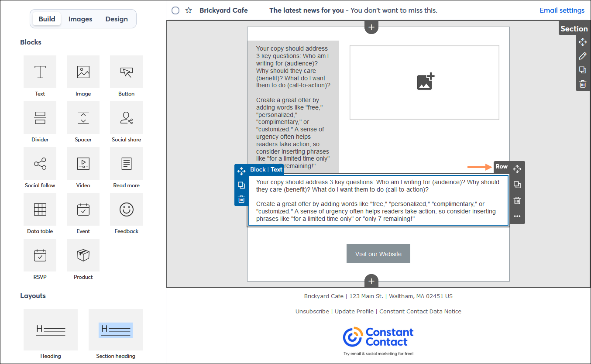This screenshot has height=364, width=591.
Task: Select the Button block icon
Action: click(126, 72)
